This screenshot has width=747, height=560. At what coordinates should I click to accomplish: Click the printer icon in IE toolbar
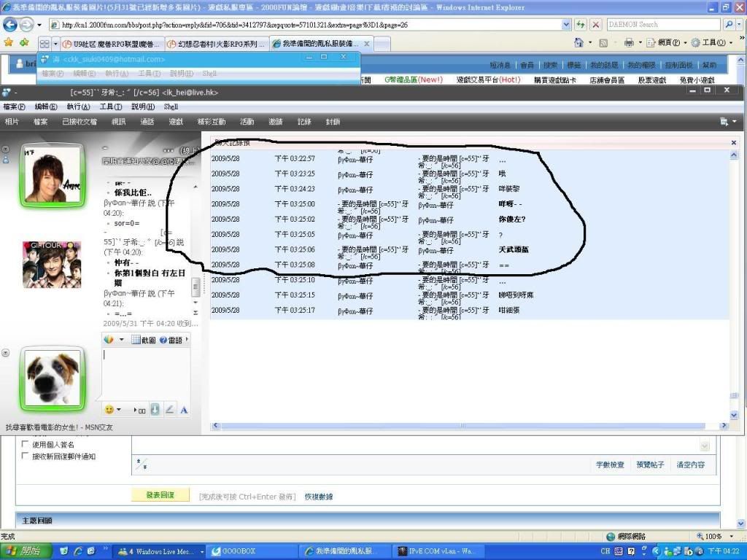pyautogui.click(x=629, y=43)
